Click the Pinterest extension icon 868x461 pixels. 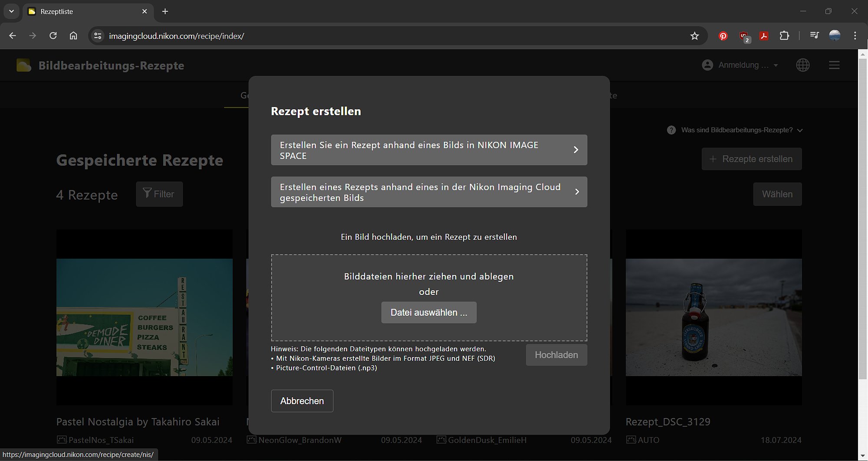(x=723, y=36)
